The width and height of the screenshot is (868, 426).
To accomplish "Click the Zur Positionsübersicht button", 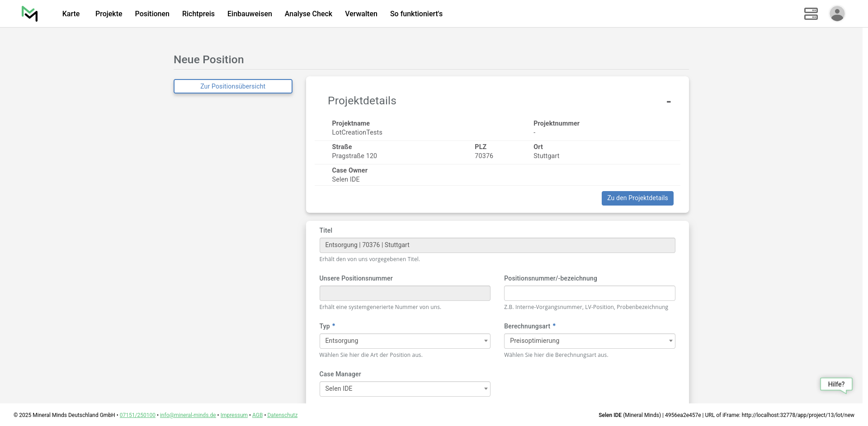I will (x=233, y=86).
